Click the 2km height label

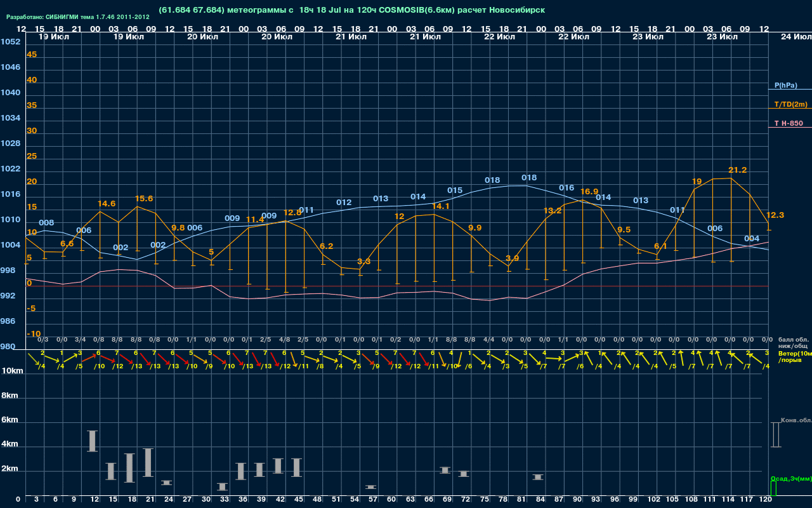11,470
